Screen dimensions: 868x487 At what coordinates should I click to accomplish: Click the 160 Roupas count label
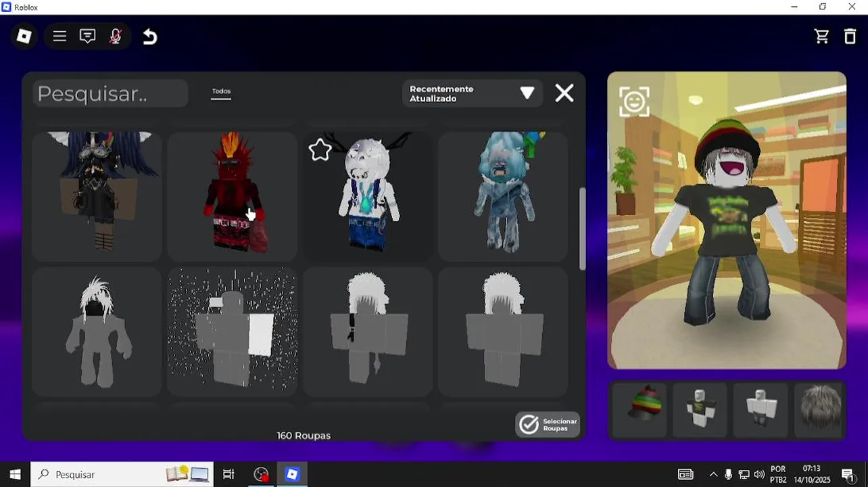[x=304, y=436]
